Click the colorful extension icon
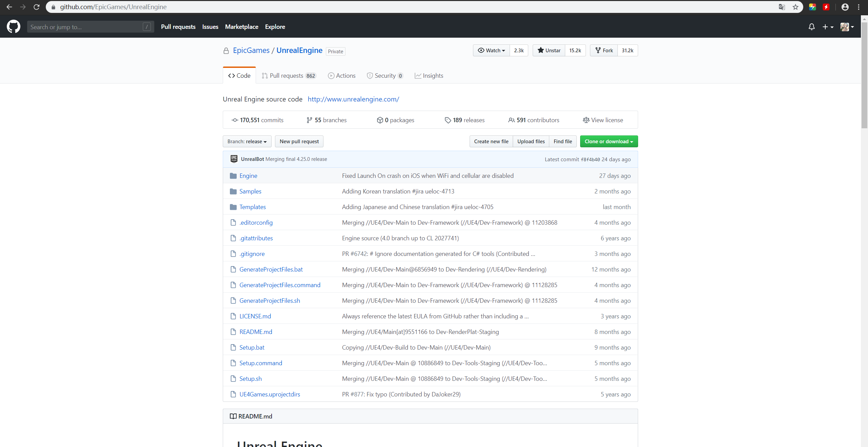868x447 pixels. click(812, 7)
